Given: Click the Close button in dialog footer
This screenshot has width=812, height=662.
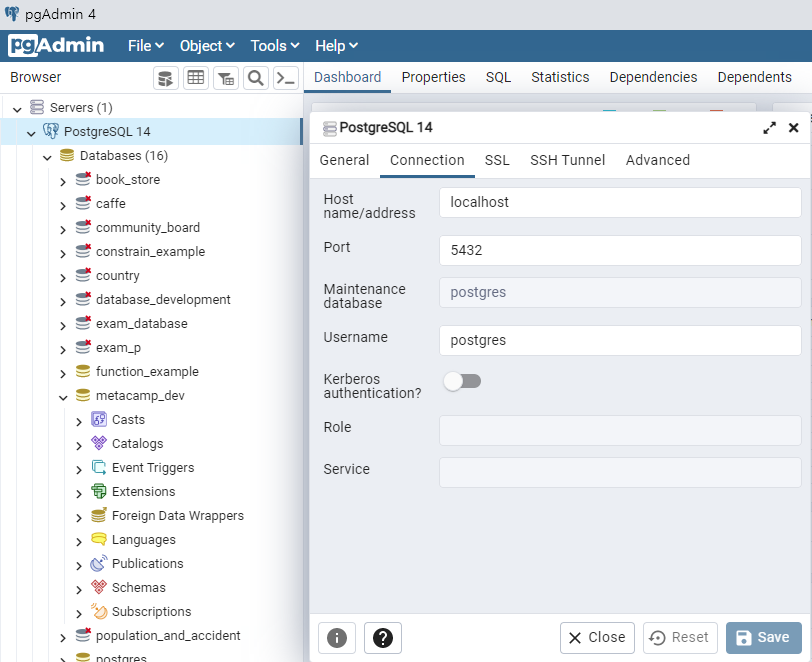Looking at the screenshot, I should (597, 638).
